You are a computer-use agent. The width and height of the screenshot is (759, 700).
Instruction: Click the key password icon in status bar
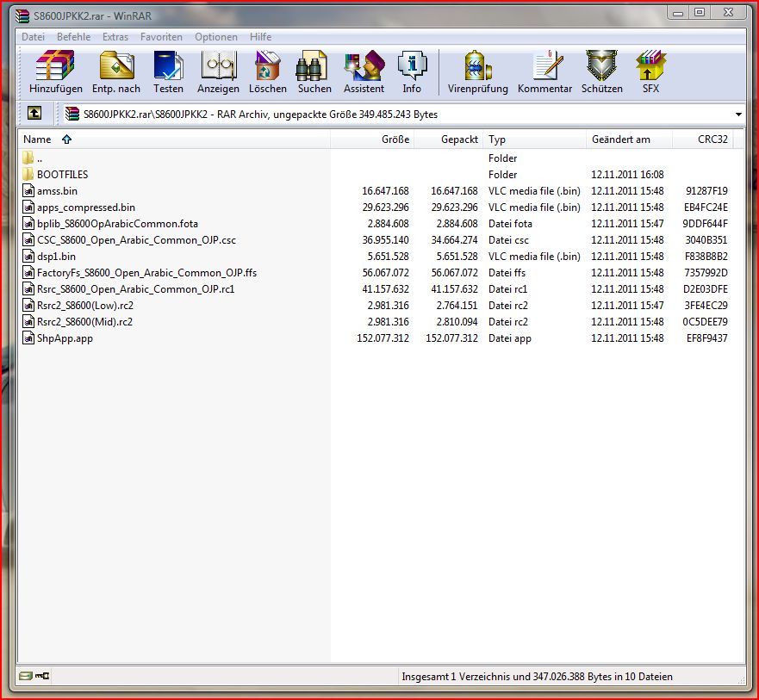tap(42, 675)
